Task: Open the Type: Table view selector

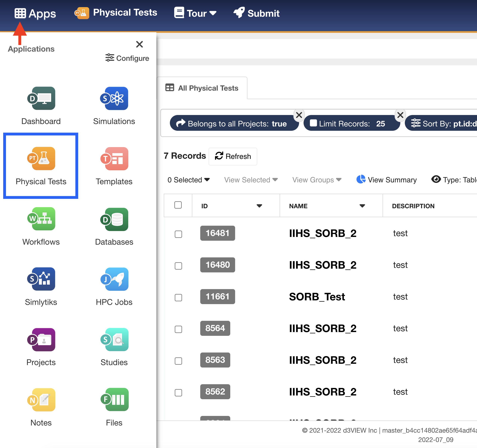Action: point(454,180)
